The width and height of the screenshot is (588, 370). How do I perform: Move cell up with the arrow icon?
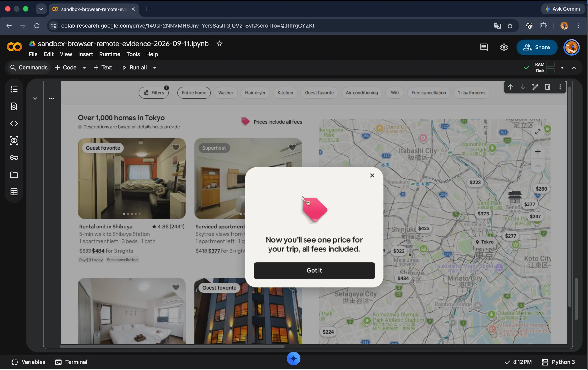510,87
